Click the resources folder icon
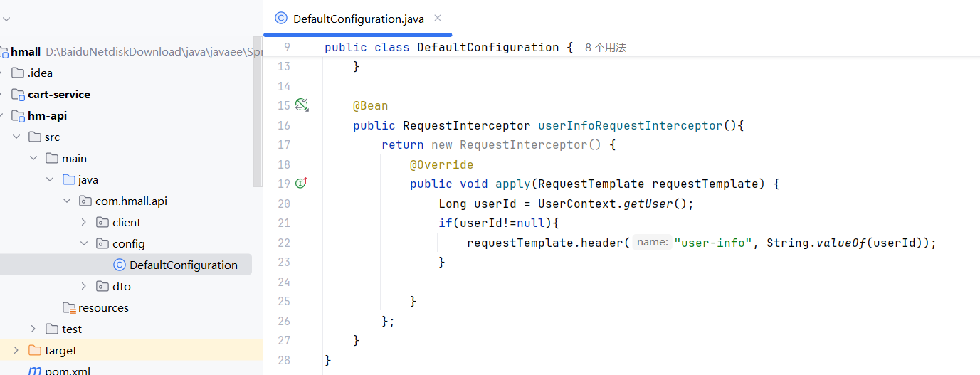Image resolution: width=980 pixels, height=375 pixels. [x=69, y=308]
